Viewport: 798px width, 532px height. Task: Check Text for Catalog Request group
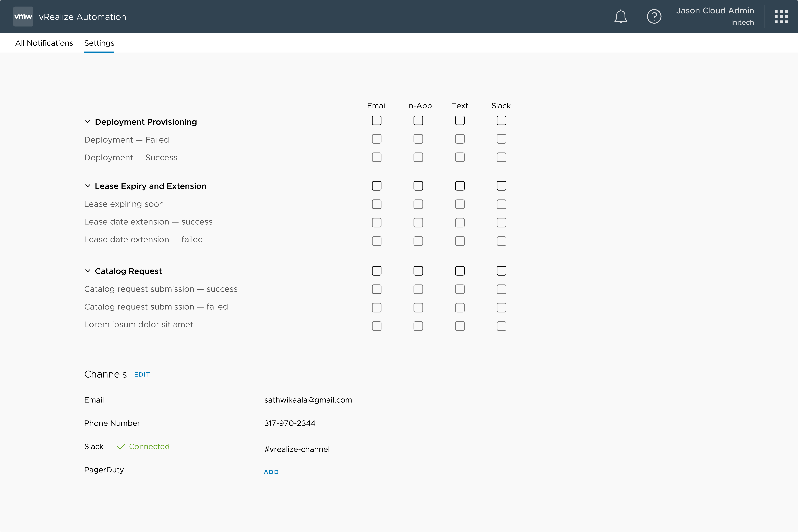[x=460, y=271]
